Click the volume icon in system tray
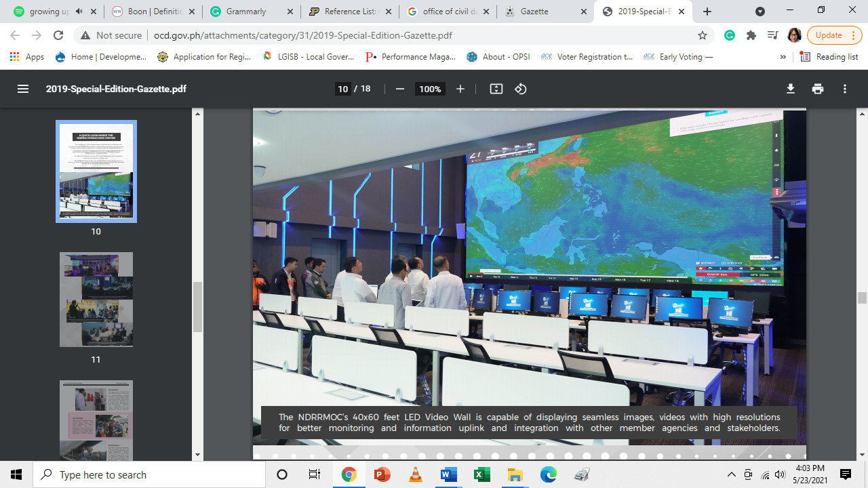Image resolution: width=868 pixels, height=488 pixels. [x=780, y=474]
